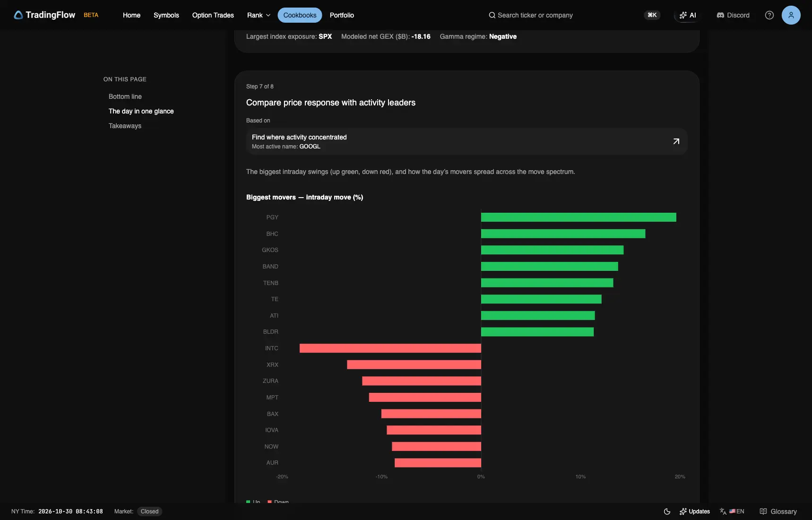Click the INTC red bar
This screenshot has width=812, height=520.
click(390, 348)
